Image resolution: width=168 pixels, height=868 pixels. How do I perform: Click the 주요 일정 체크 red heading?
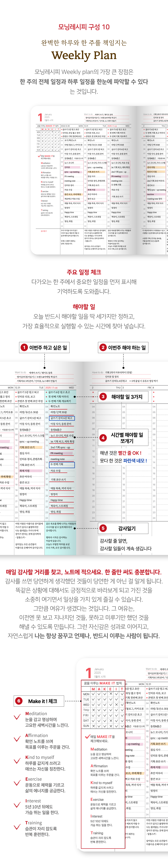click(84, 272)
